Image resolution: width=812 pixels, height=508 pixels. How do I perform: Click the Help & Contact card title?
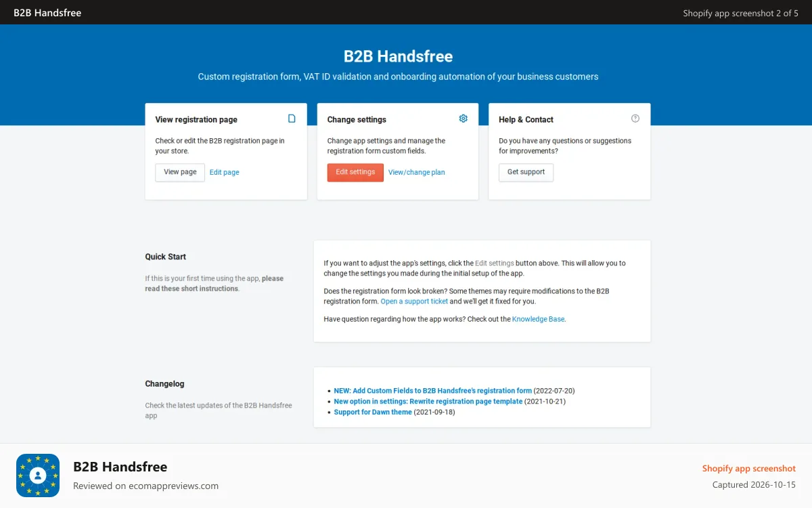(x=526, y=120)
